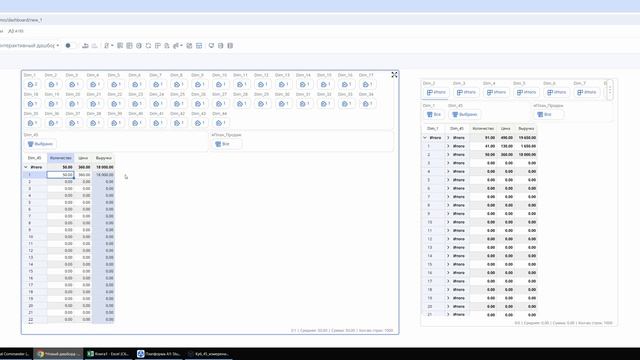
Task: Select the Количество column header in right table
Action: [x=483, y=129]
